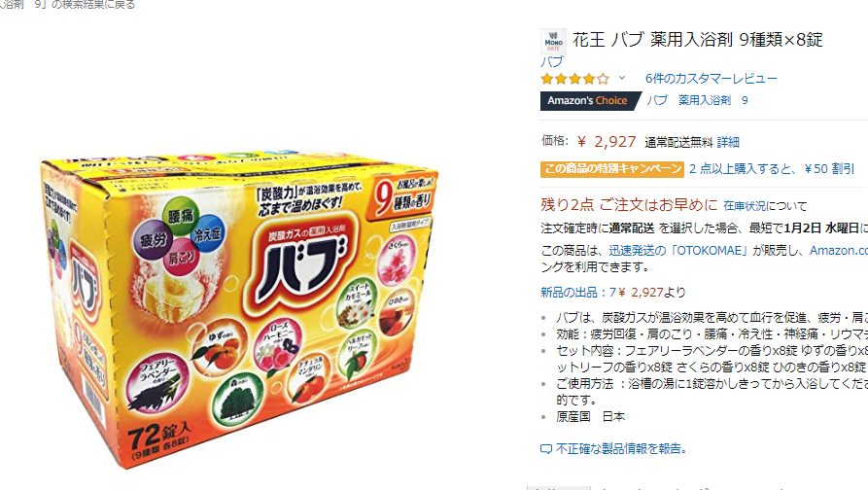Click the Amazon's Choice badge

[x=590, y=100]
